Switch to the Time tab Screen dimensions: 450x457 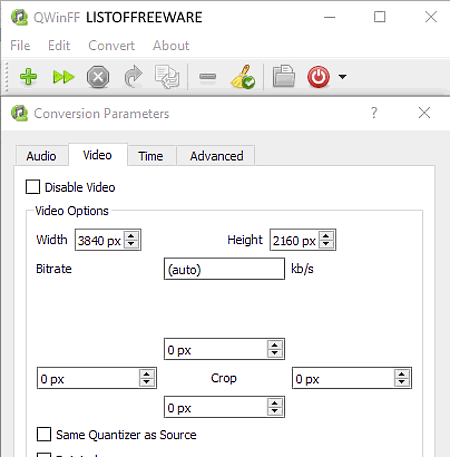point(151,156)
